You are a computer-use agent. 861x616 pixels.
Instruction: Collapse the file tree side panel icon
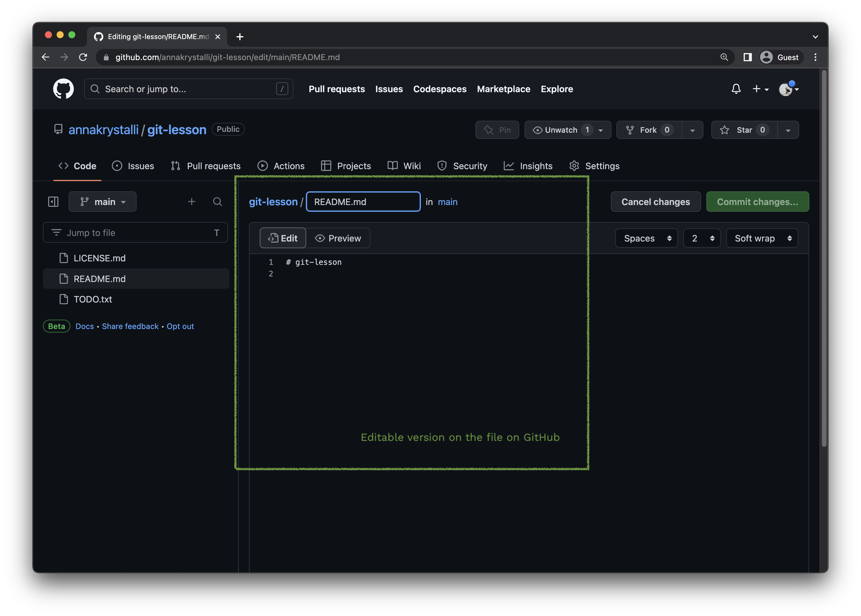click(53, 202)
